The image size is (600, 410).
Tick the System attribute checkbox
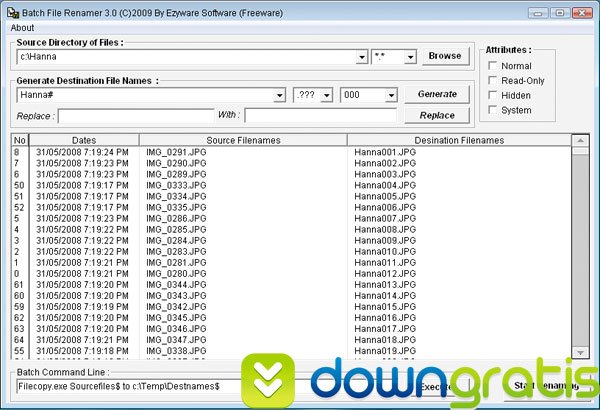tap(494, 110)
